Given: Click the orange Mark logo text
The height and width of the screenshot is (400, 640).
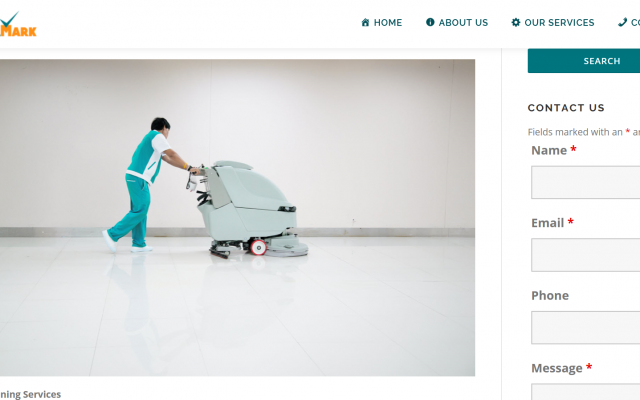Looking at the screenshot, I should [18, 31].
